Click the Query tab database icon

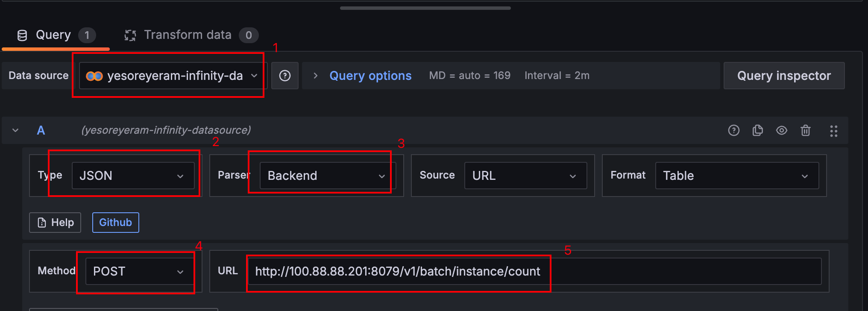[22, 35]
